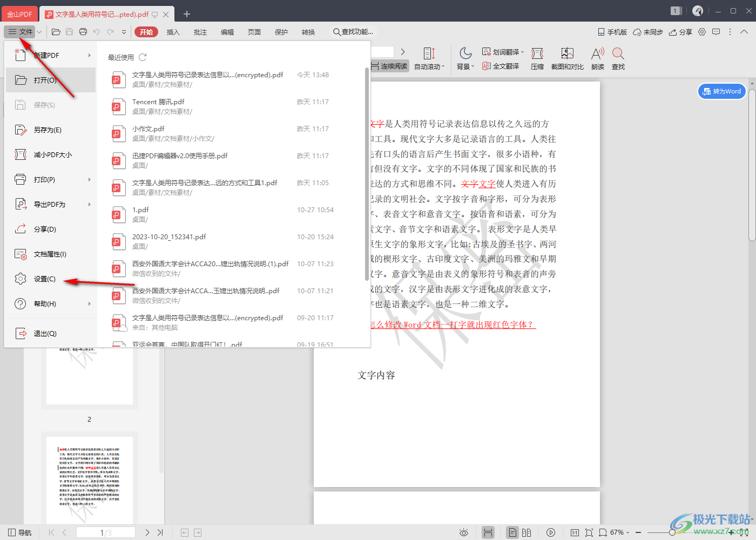Image resolution: width=756 pixels, height=540 pixels.
Task: Click the play slideshow icon in status bar
Action: [551, 532]
